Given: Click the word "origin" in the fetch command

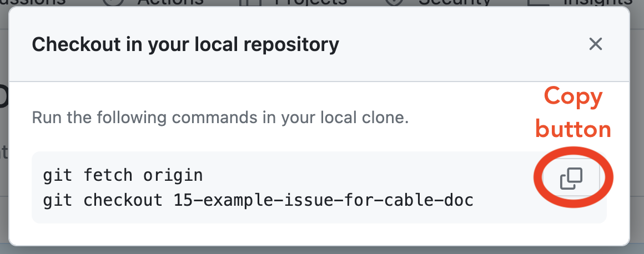Looking at the screenshot, I should pos(173,176).
